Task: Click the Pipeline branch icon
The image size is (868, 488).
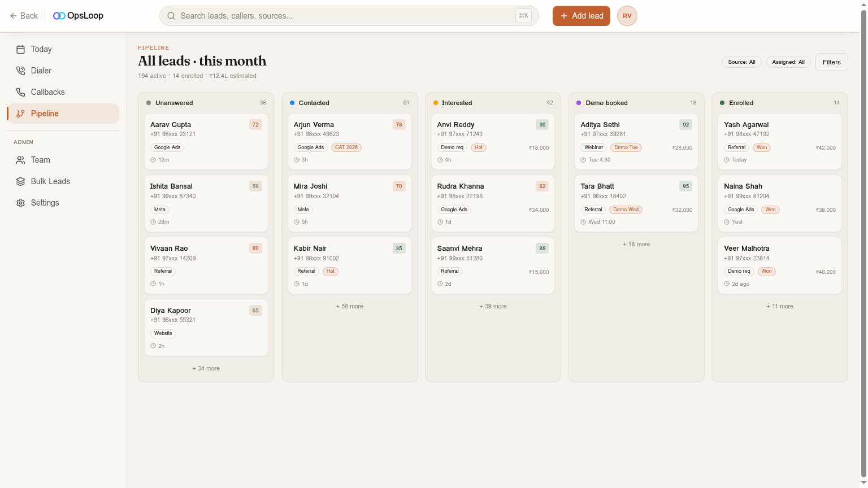Action: (20, 114)
